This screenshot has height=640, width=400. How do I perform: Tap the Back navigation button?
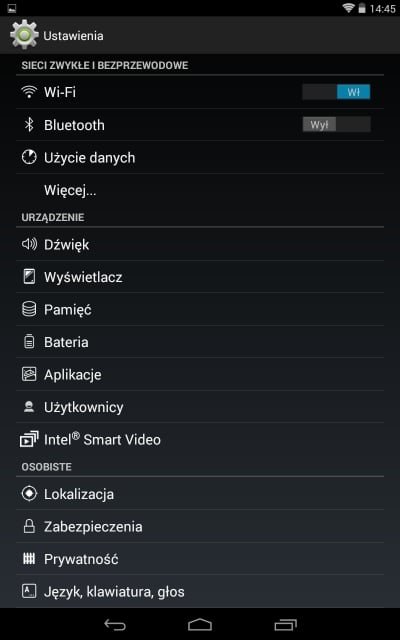pyautogui.click(x=115, y=624)
